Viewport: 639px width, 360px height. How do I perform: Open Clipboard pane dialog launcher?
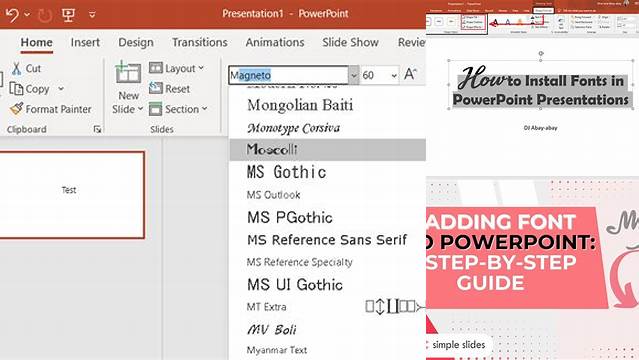coord(97,129)
